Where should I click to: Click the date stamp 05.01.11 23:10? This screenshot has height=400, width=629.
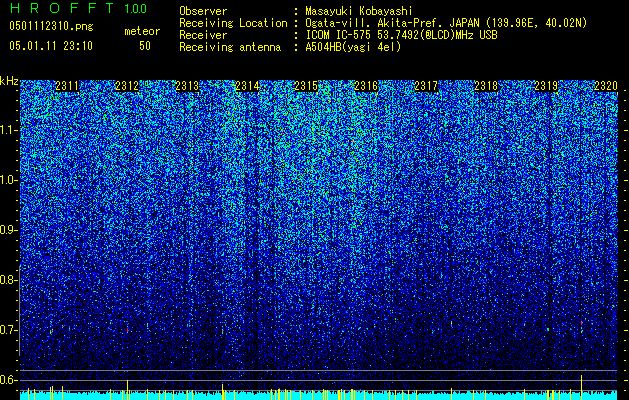coord(51,46)
